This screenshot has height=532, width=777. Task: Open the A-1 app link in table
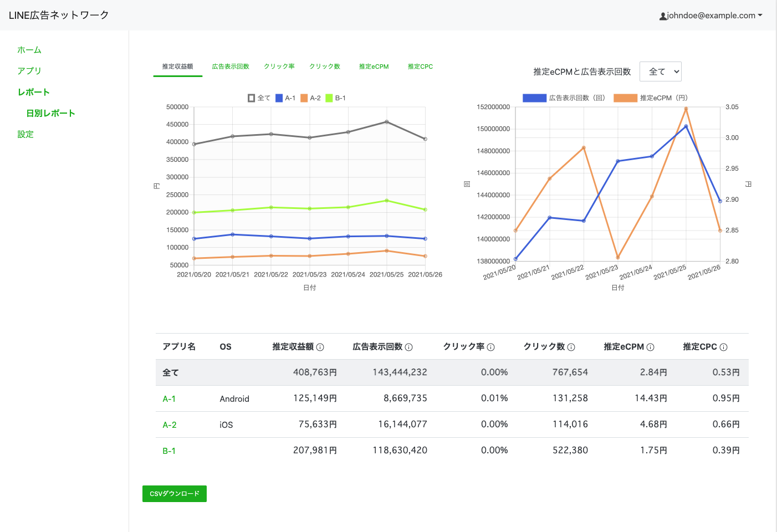point(169,399)
